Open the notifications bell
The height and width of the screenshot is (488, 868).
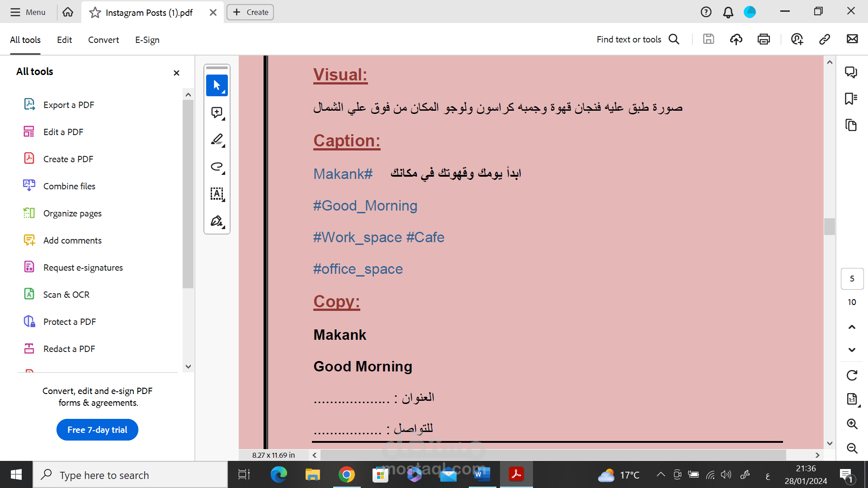(728, 12)
